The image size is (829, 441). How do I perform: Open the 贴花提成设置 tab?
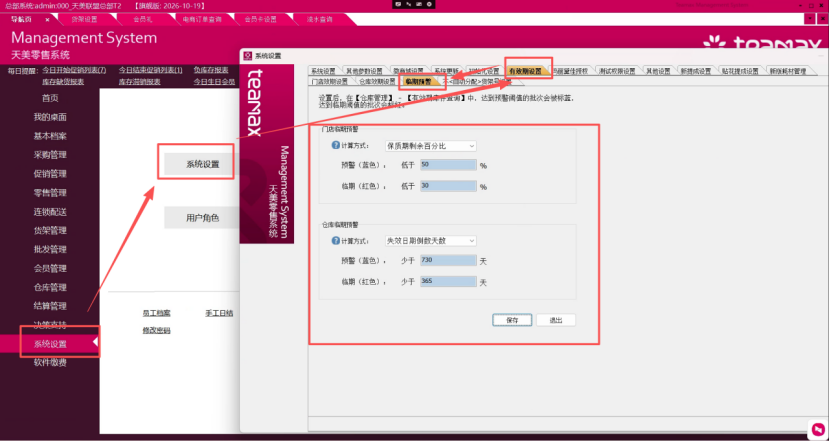click(740, 71)
